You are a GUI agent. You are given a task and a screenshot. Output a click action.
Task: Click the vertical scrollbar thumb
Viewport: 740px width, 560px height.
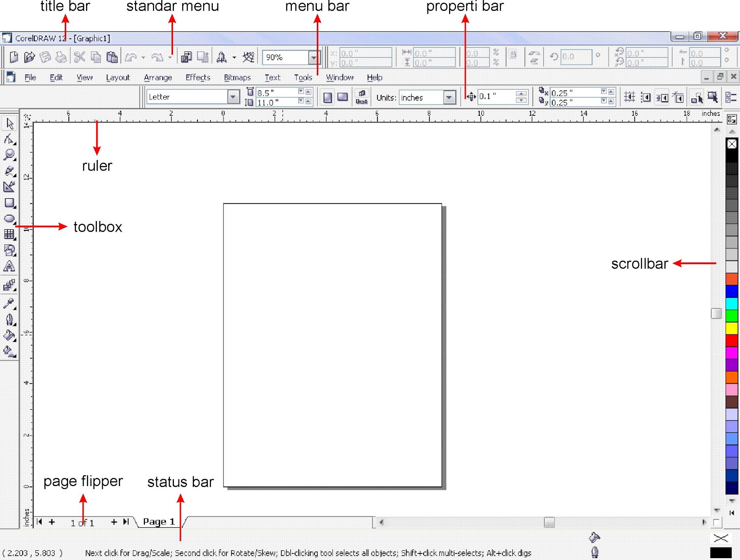pyautogui.click(x=716, y=314)
